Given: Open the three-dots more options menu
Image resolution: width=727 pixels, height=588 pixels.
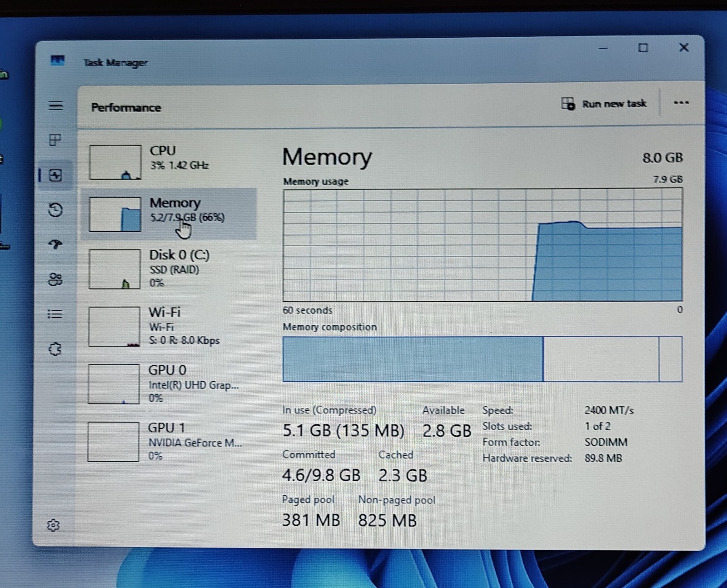Looking at the screenshot, I should [x=681, y=103].
